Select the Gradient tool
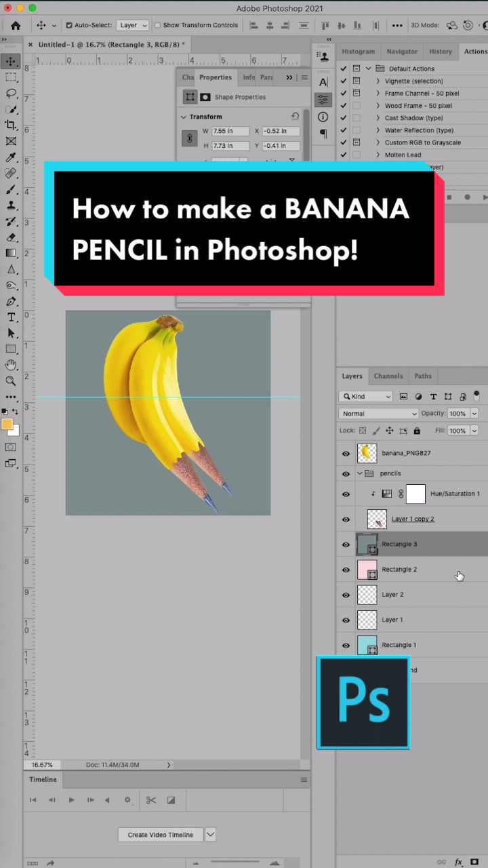This screenshot has width=488, height=868. [x=11, y=253]
